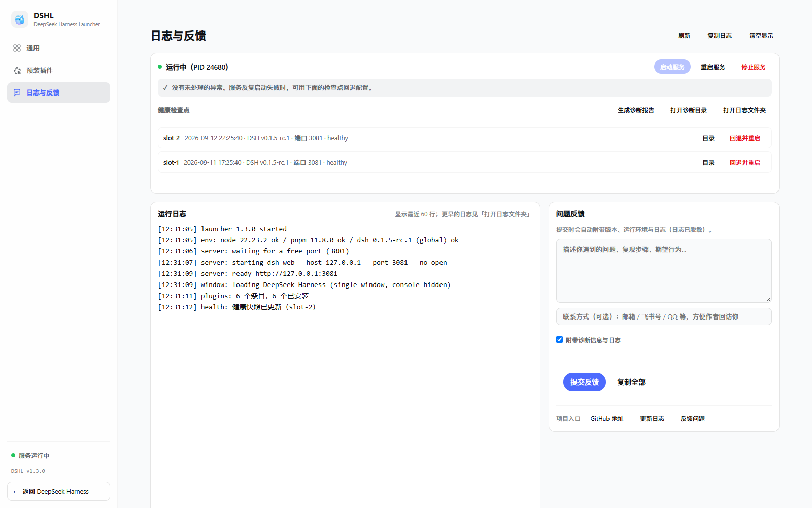Click the 预装插件 puzzle icon

[x=17, y=70]
